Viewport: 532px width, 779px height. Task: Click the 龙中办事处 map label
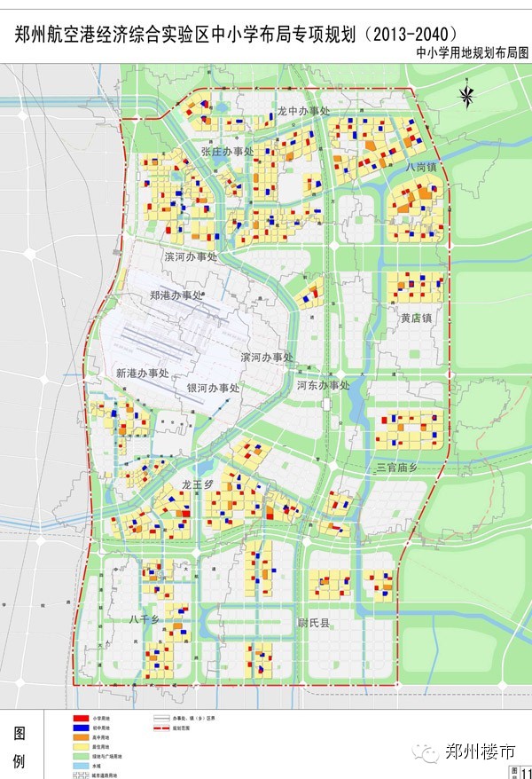pyautogui.click(x=302, y=111)
